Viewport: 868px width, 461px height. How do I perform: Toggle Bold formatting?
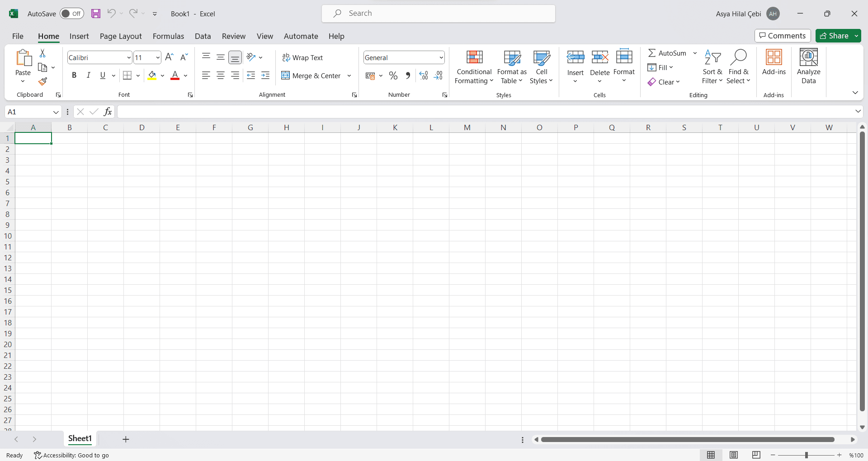pyautogui.click(x=74, y=75)
